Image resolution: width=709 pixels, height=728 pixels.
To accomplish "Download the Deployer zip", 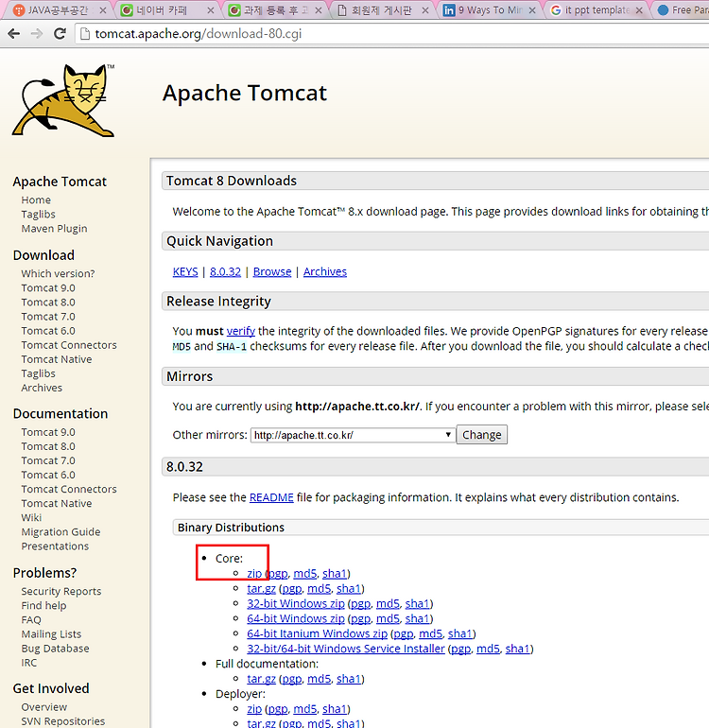I will (254, 709).
